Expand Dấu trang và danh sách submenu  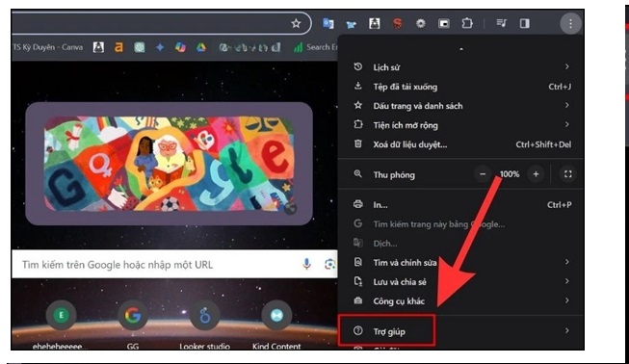461,105
